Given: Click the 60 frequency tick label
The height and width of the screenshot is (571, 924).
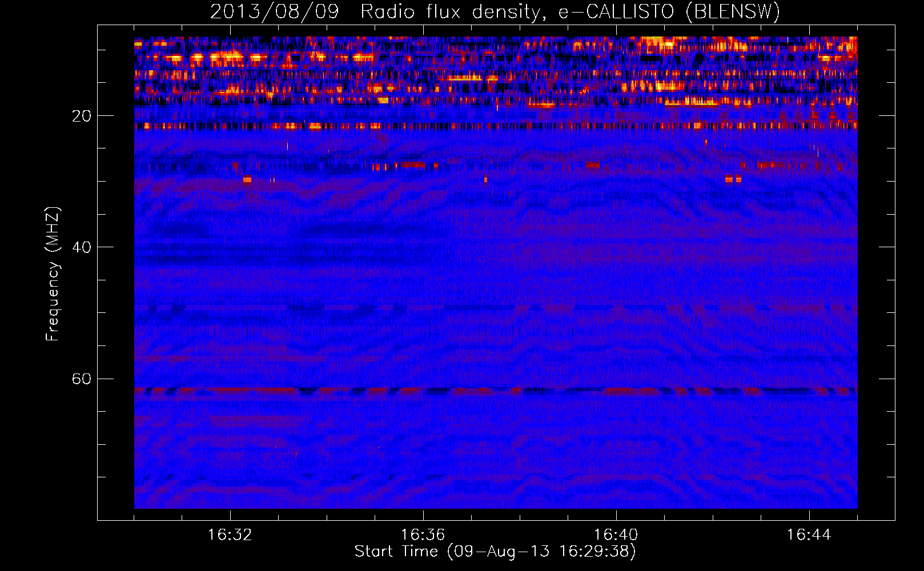Looking at the screenshot, I should click(x=82, y=379).
